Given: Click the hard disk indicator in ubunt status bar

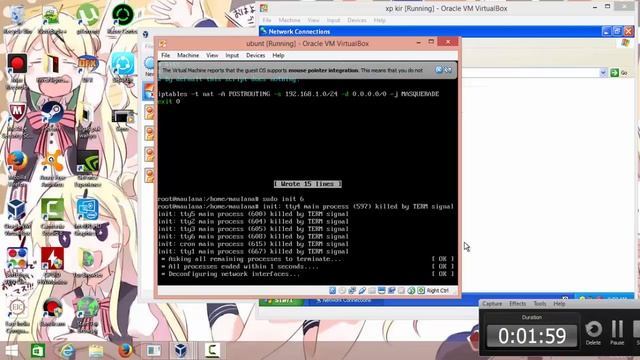Looking at the screenshot, I should 333,291.
